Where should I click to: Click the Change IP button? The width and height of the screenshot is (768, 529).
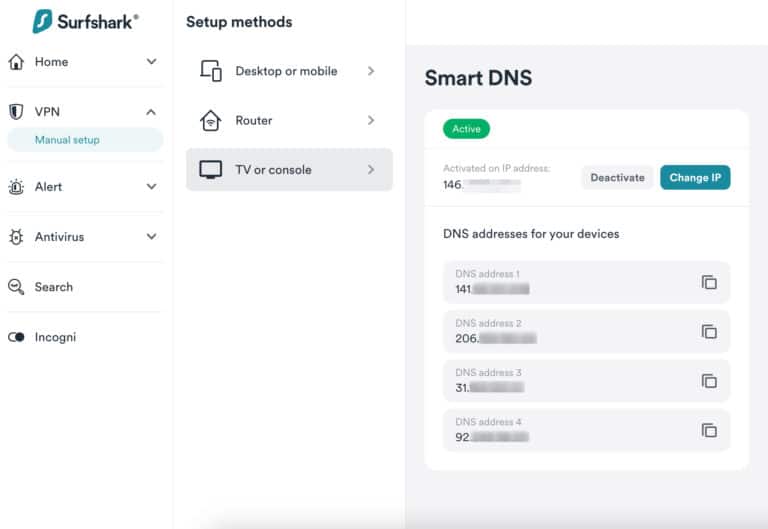click(695, 177)
